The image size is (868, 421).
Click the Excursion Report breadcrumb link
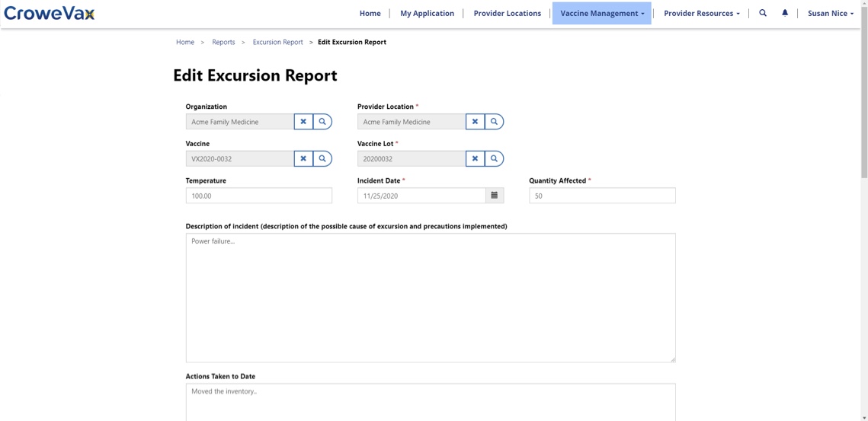277,42
